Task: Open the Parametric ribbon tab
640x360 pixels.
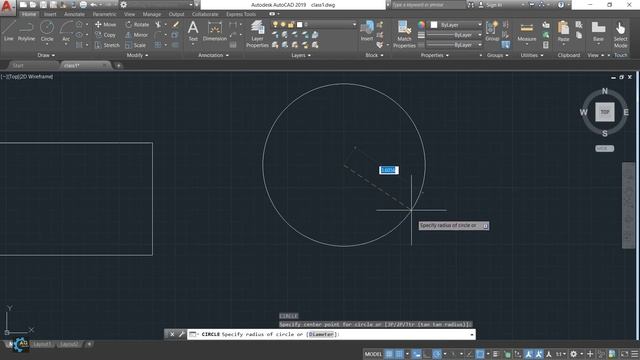Action: pyautogui.click(x=104, y=14)
